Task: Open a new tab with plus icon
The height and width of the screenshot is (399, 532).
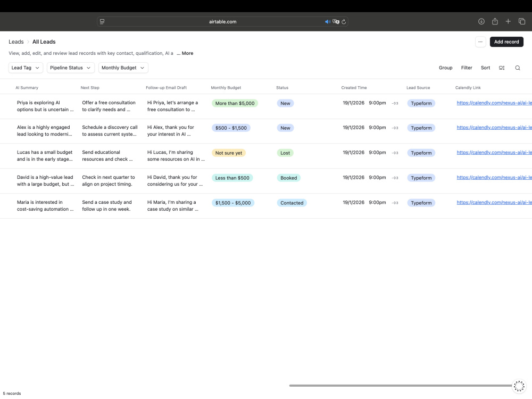Action: tap(508, 21)
